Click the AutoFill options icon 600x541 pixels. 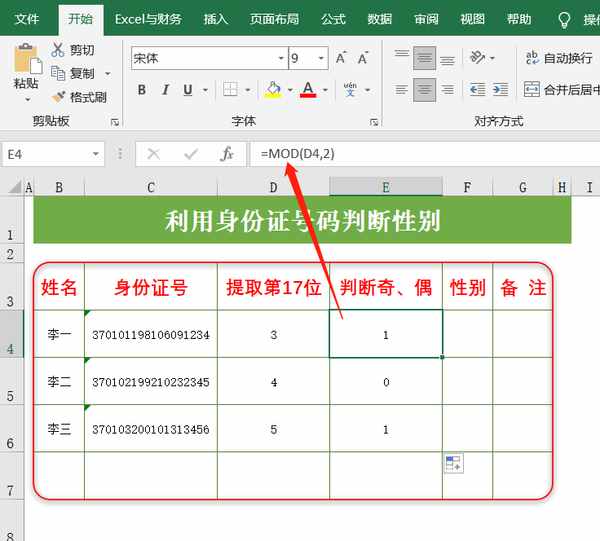pos(454,463)
